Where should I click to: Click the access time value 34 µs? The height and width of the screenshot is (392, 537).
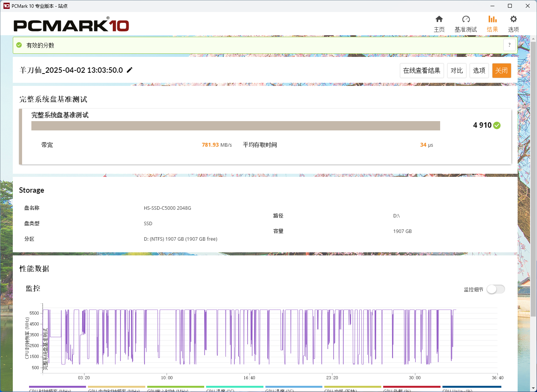pyautogui.click(x=427, y=145)
